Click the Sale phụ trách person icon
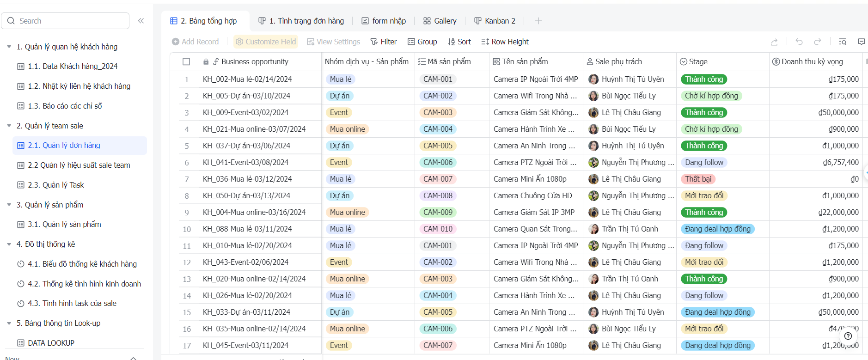This screenshot has height=360, width=868. [590, 61]
